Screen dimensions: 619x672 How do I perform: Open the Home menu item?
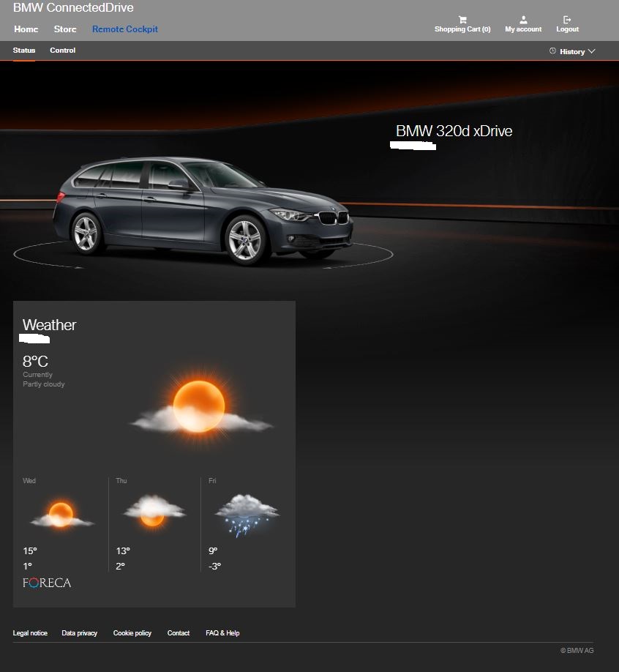[x=26, y=29]
